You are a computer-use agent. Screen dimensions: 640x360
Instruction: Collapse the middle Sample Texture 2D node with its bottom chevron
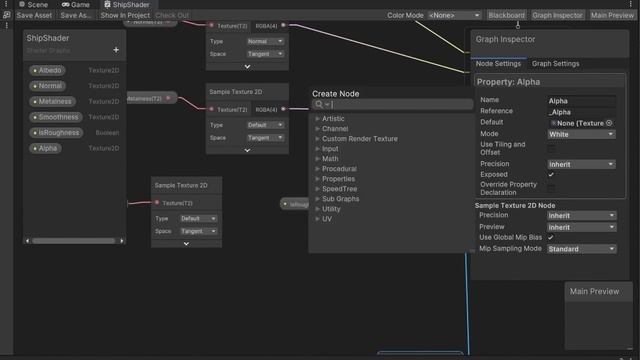pos(247,150)
